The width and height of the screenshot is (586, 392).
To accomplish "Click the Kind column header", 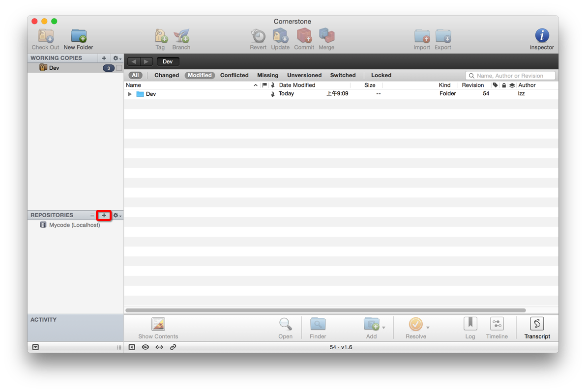I will (x=444, y=85).
